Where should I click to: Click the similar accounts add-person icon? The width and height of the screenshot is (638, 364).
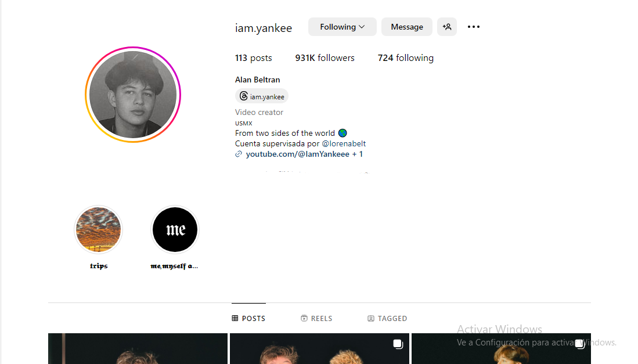coord(447,27)
